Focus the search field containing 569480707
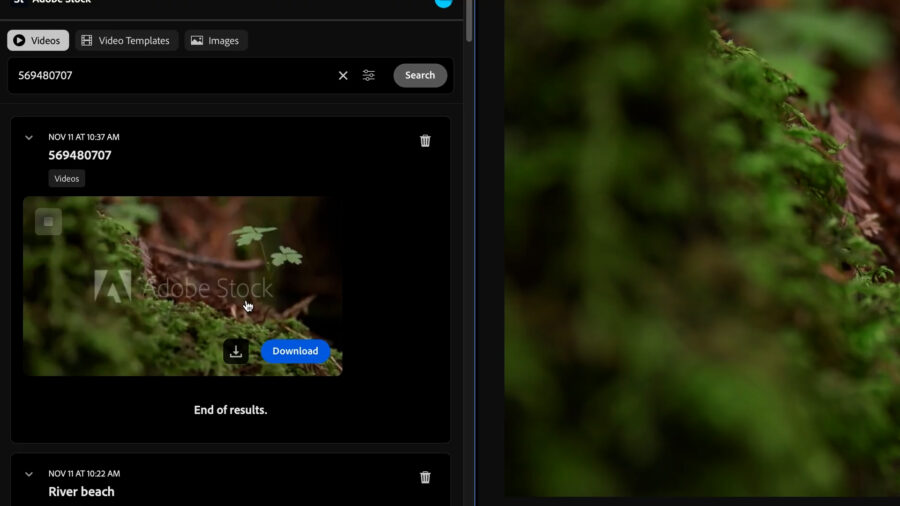 170,76
